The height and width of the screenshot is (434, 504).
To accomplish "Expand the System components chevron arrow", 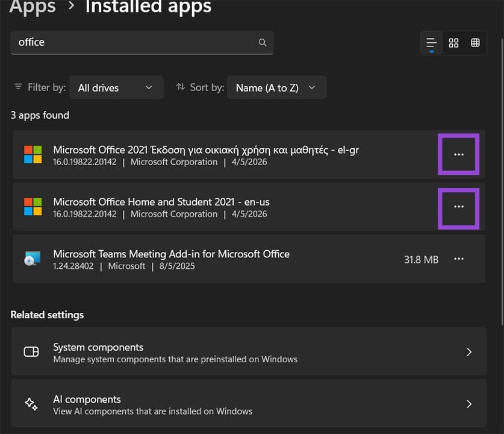I will click(469, 352).
